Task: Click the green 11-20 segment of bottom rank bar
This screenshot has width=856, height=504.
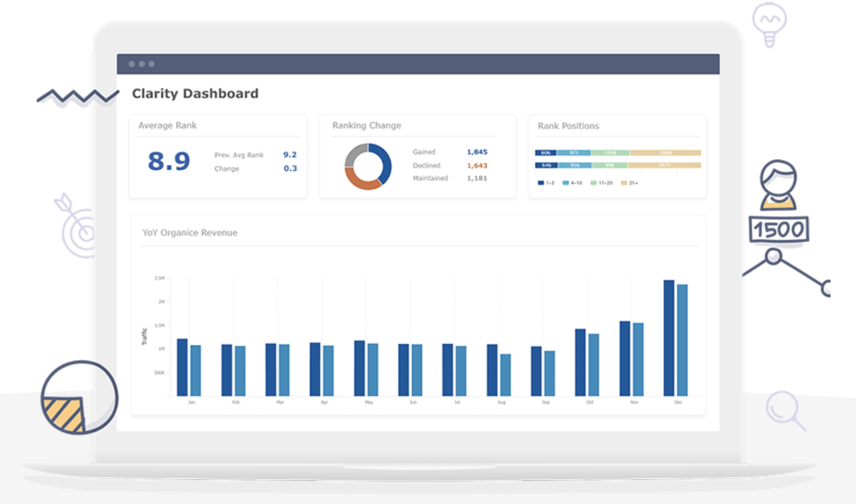Action: (x=609, y=165)
